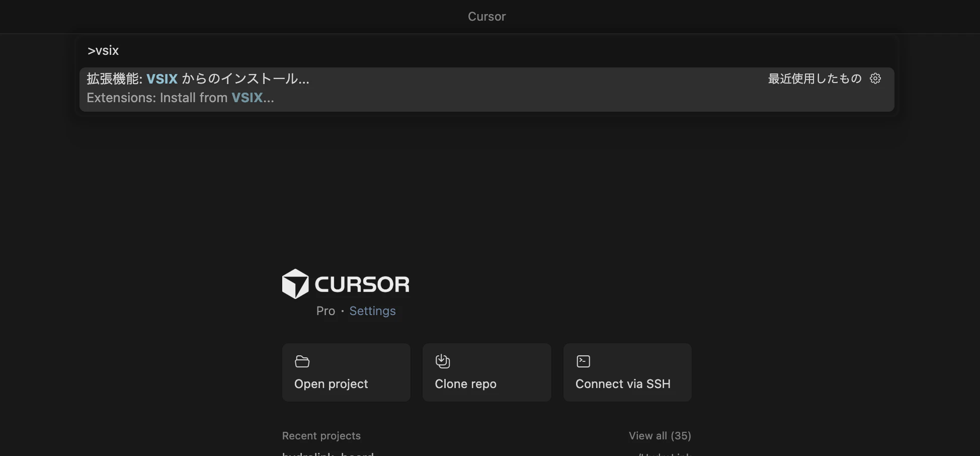Click the command palette input containing >vsix

[x=486, y=51]
